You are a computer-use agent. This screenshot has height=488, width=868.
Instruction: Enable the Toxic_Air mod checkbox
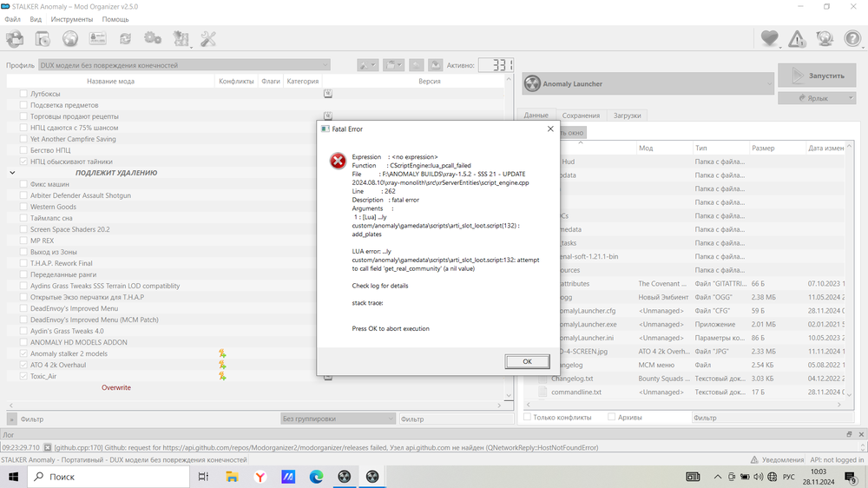tap(24, 377)
